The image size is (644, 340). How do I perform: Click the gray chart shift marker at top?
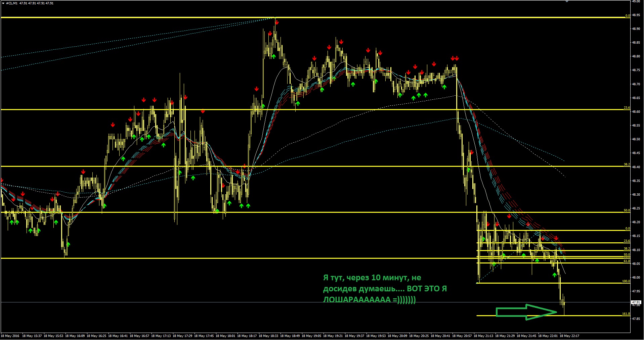click(567, 1)
